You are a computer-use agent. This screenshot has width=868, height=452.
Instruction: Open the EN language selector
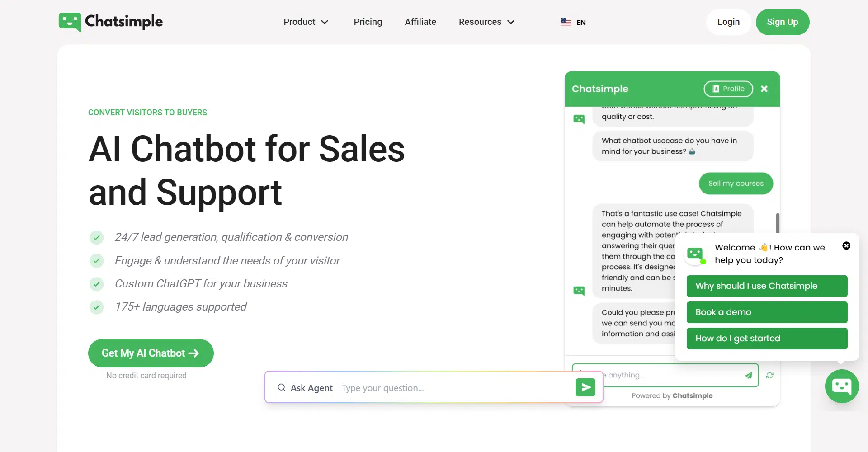[x=581, y=22]
